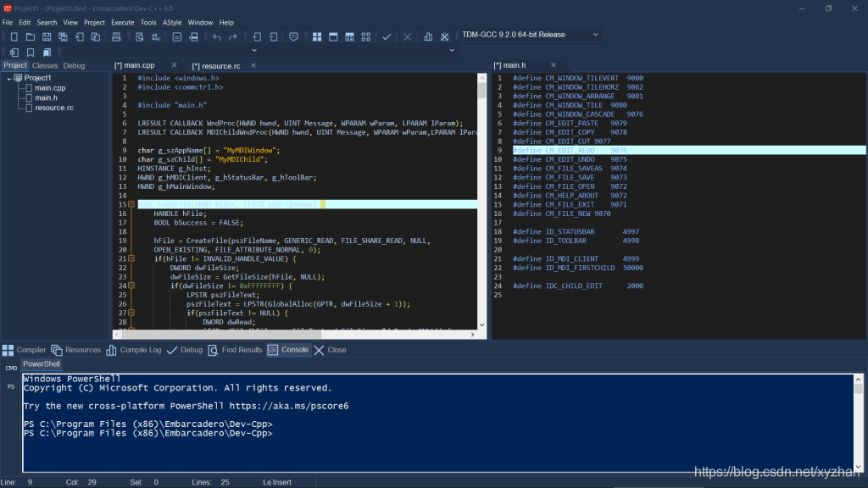
Task: Click the Replace toolbar icon
Action: click(156, 37)
